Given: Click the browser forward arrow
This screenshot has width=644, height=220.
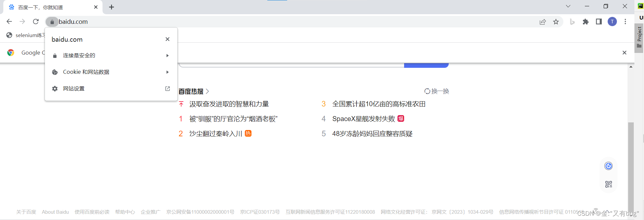Looking at the screenshot, I should tap(22, 22).
